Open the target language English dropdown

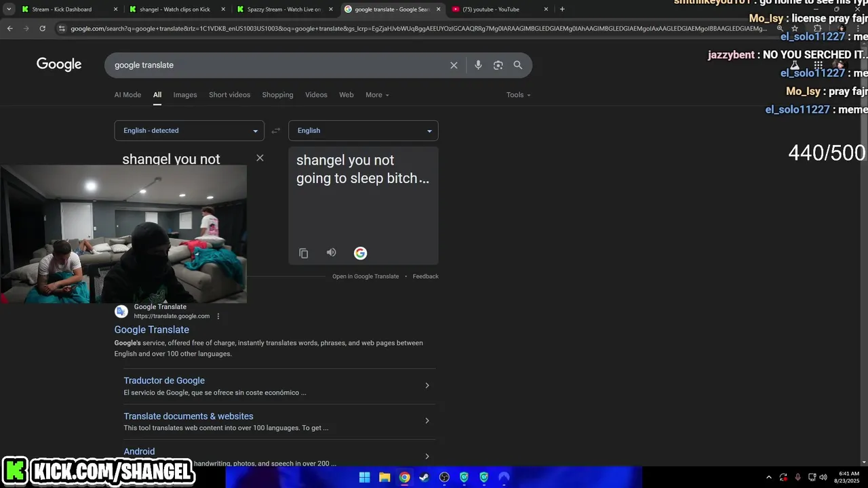coord(363,131)
